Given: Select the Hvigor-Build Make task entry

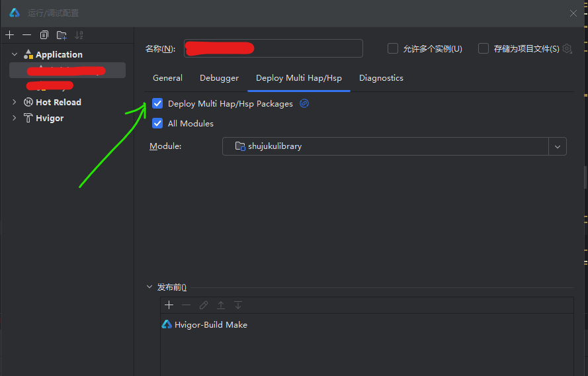Looking at the screenshot, I should (x=210, y=325).
